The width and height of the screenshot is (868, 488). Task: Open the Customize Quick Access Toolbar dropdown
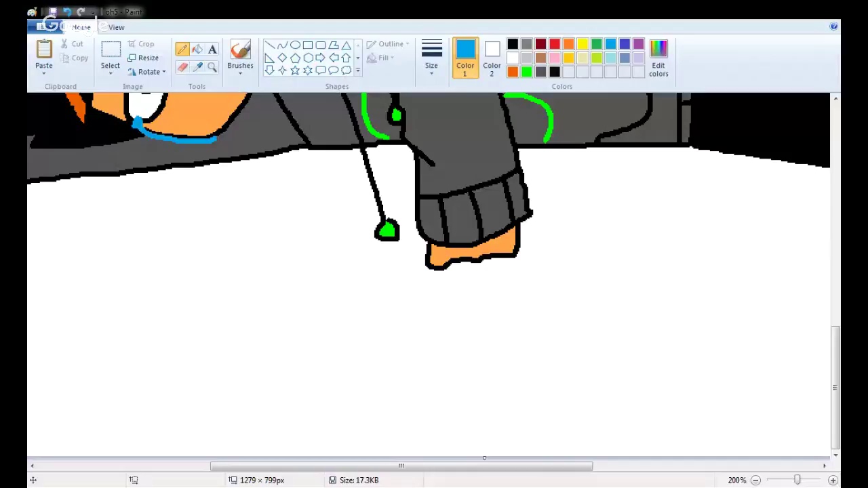[x=93, y=12]
